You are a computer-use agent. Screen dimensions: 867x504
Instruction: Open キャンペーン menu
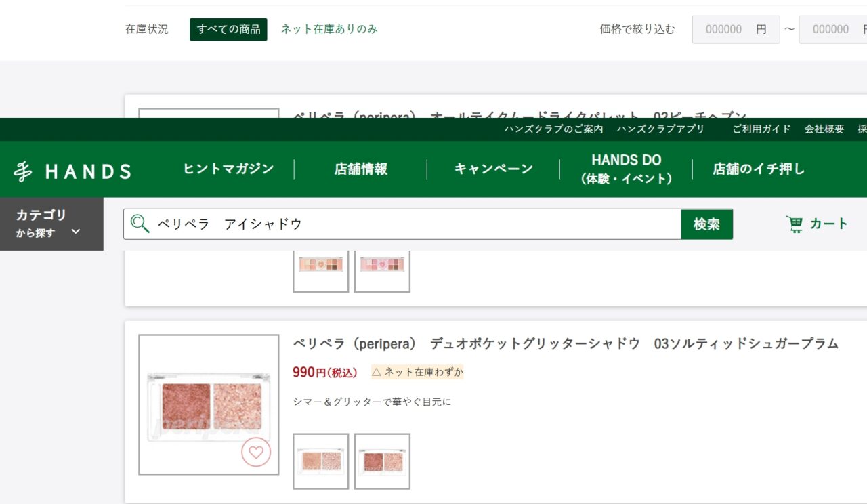[493, 169]
